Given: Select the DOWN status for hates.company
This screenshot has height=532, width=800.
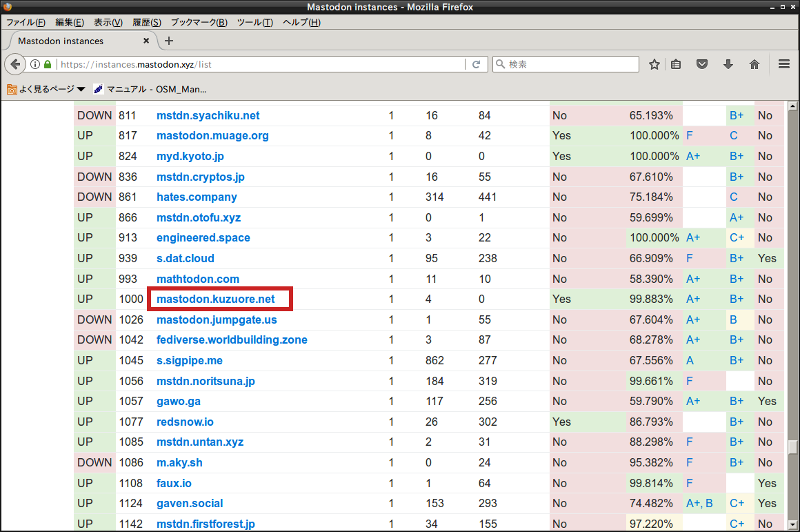Looking at the screenshot, I should pyautogui.click(x=94, y=197).
